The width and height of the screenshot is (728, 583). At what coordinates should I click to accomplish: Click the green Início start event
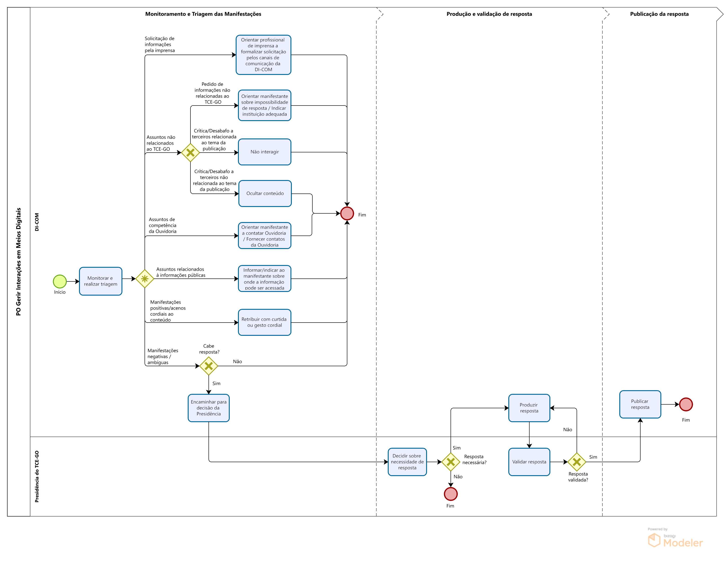point(60,281)
